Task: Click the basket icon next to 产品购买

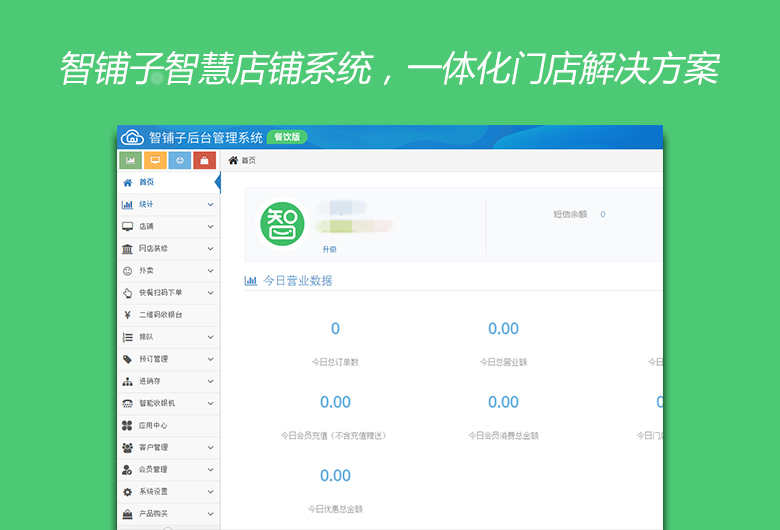Action: pos(127,514)
